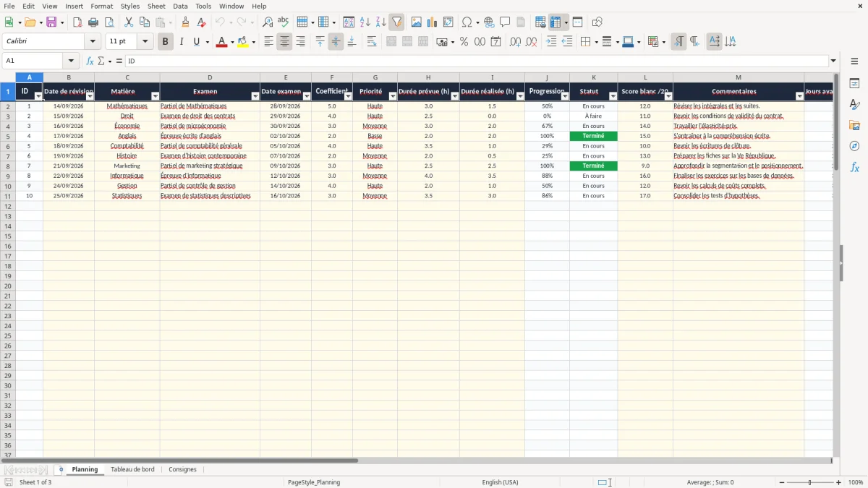Screen dimensions: 868x488
Task: Toggle Freeze Rows and Columns
Action: (x=556, y=22)
